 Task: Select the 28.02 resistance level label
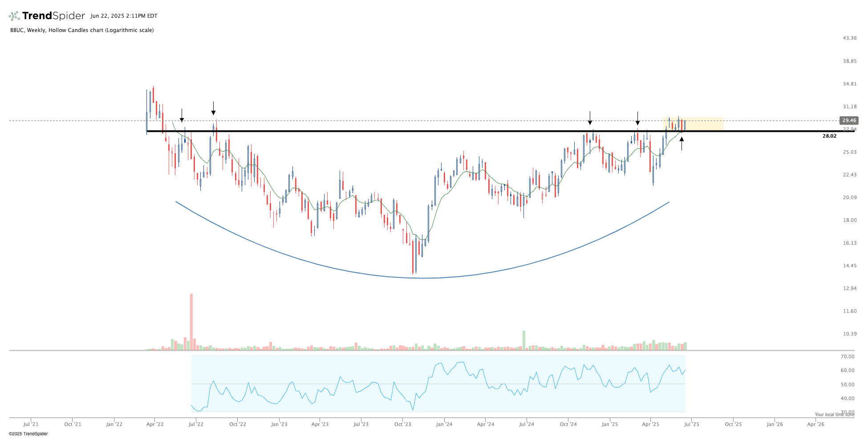[x=829, y=136]
